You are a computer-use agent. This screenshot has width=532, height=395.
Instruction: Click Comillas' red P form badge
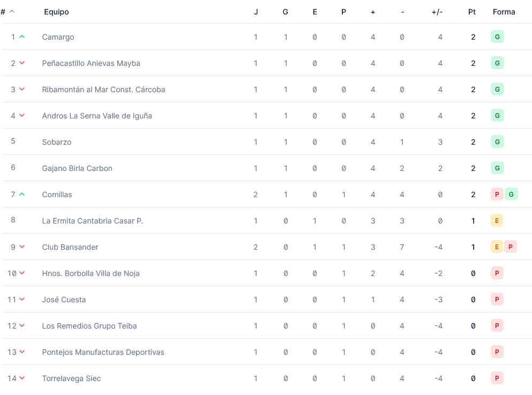(x=497, y=195)
